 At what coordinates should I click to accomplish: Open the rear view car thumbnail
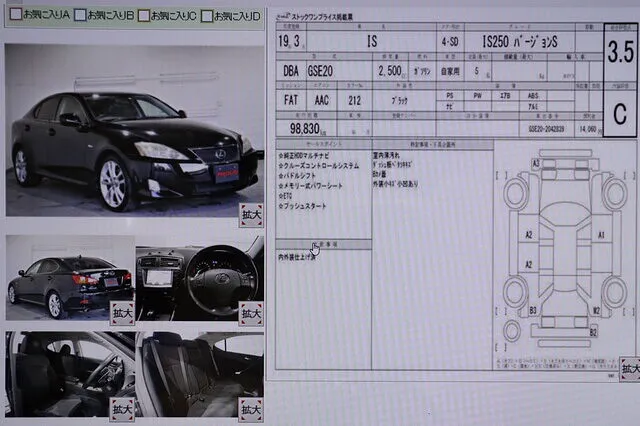[70, 278]
